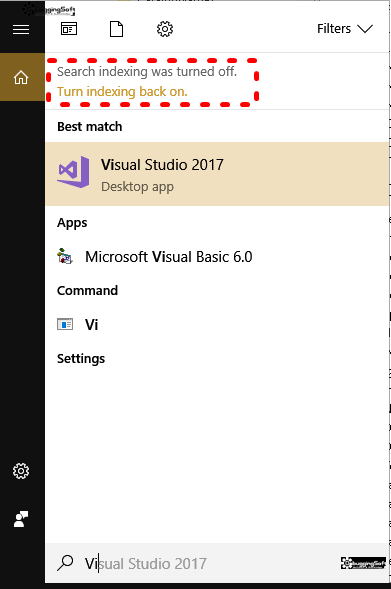Click the Turn indexing back on link

tap(122, 92)
